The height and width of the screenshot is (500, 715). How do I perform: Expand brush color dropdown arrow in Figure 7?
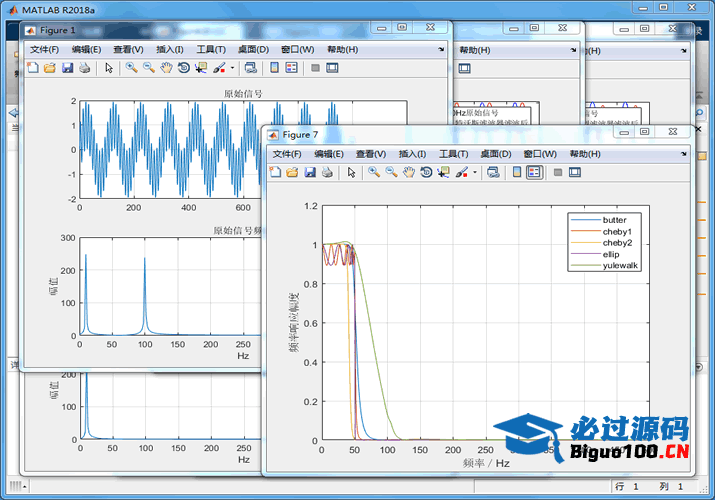pyautogui.click(x=475, y=172)
